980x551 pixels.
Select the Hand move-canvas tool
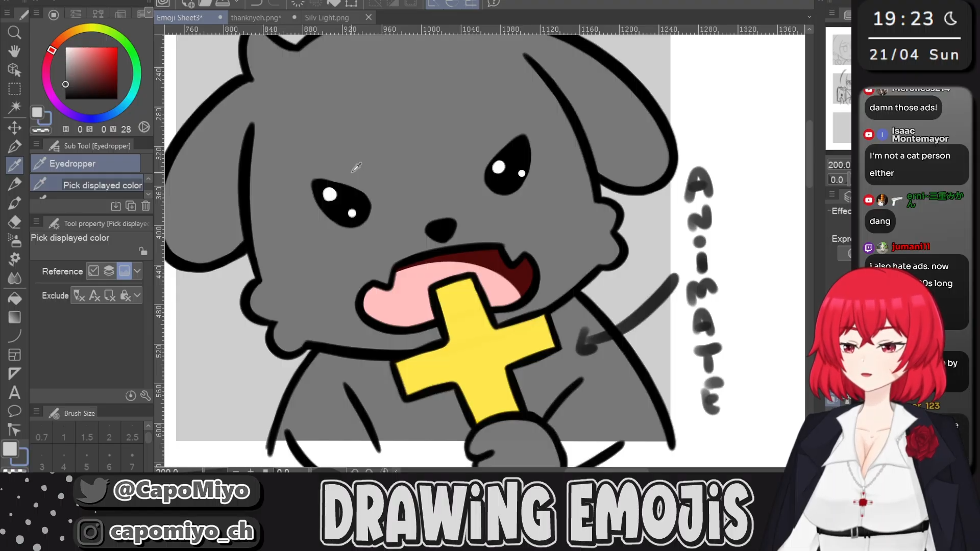(x=14, y=51)
